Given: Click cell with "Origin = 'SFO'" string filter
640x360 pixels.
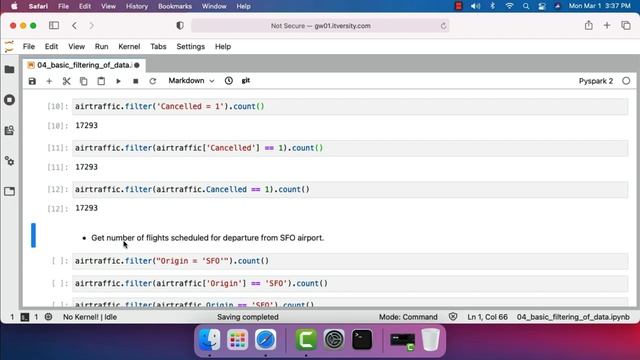Looking at the screenshot, I should pos(350,261).
